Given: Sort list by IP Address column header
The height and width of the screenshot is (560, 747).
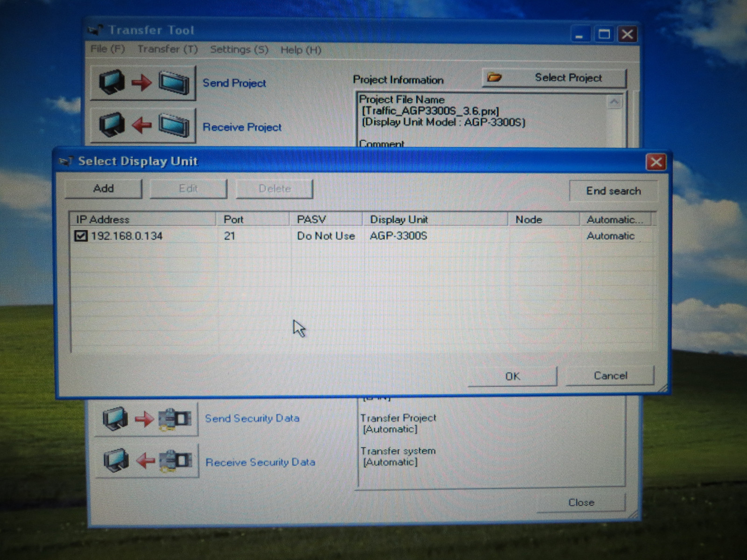Looking at the screenshot, I should point(142,219).
